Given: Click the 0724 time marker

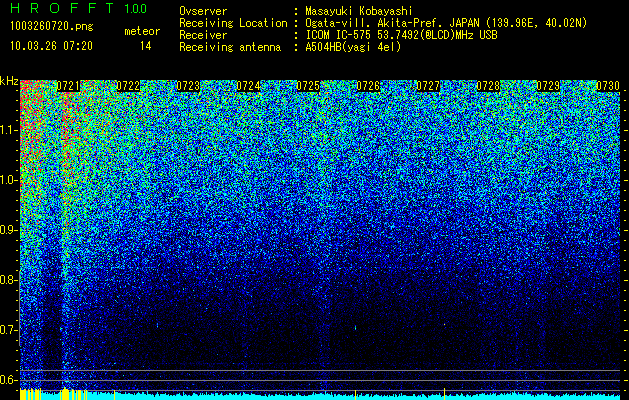Looking at the screenshot, I should tap(248, 86).
